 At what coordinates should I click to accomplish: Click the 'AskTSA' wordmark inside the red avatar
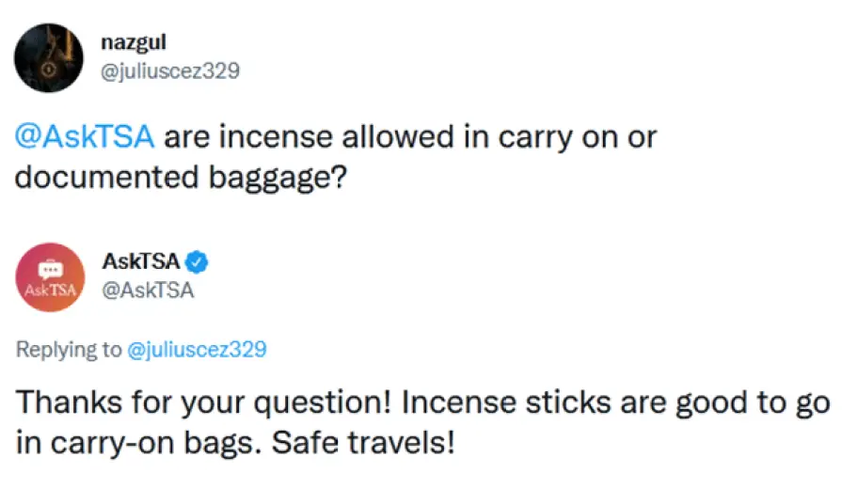coord(50,291)
